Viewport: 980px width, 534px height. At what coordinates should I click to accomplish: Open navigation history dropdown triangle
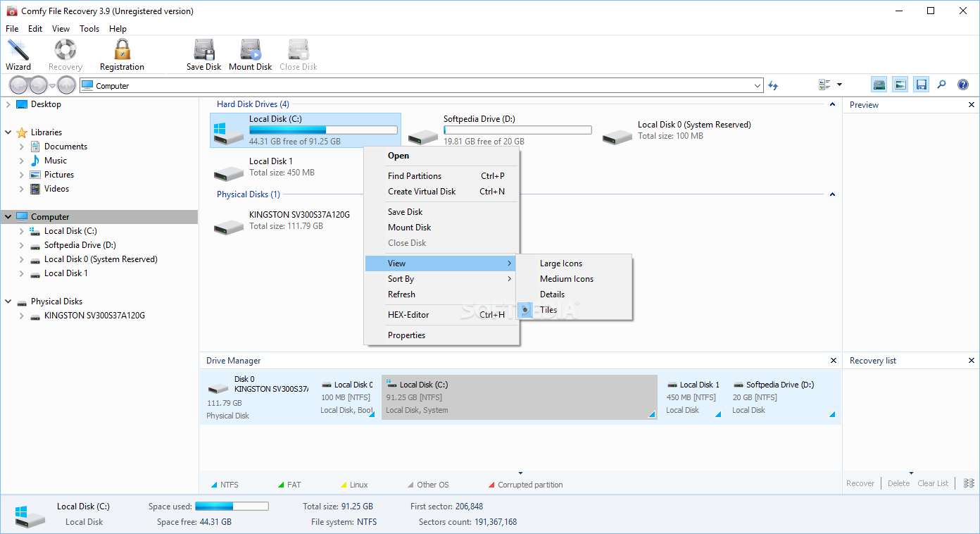pyautogui.click(x=52, y=85)
